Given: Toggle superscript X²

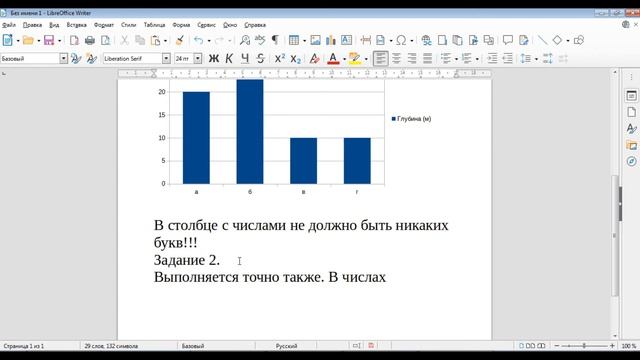Looking at the screenshot, I should click(280, 59).
